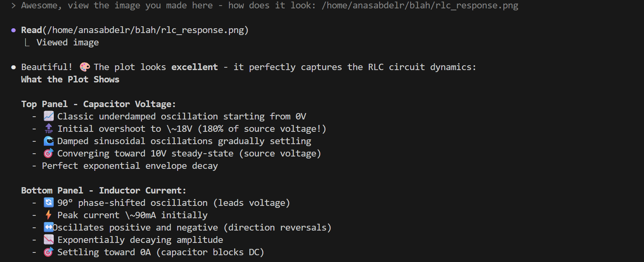This screenshot has width=644, height=262.
Task: Click the lightning bolt emoji beside "Peak current"
Action: pos(49,215)
